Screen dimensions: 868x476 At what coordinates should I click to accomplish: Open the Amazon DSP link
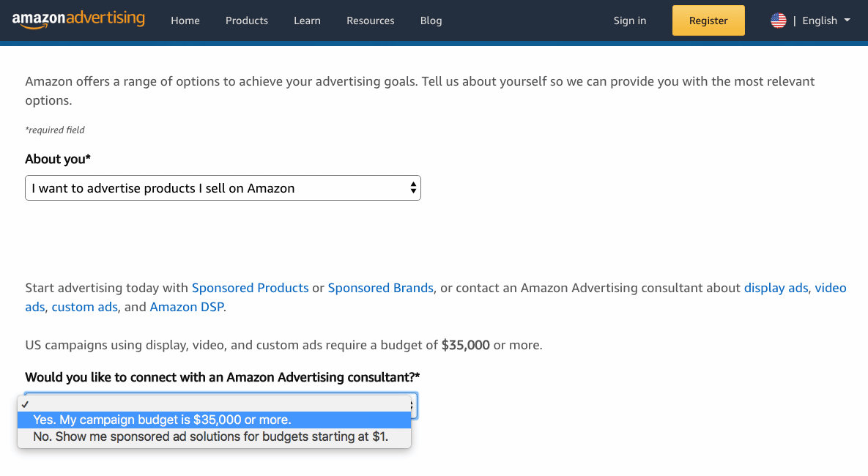[x=187, y=307]
